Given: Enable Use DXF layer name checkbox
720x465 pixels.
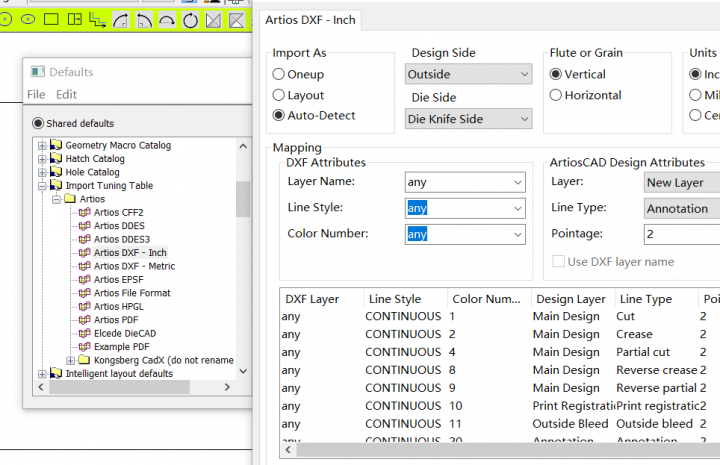Looking at the screenshot, I should (558, 262).
